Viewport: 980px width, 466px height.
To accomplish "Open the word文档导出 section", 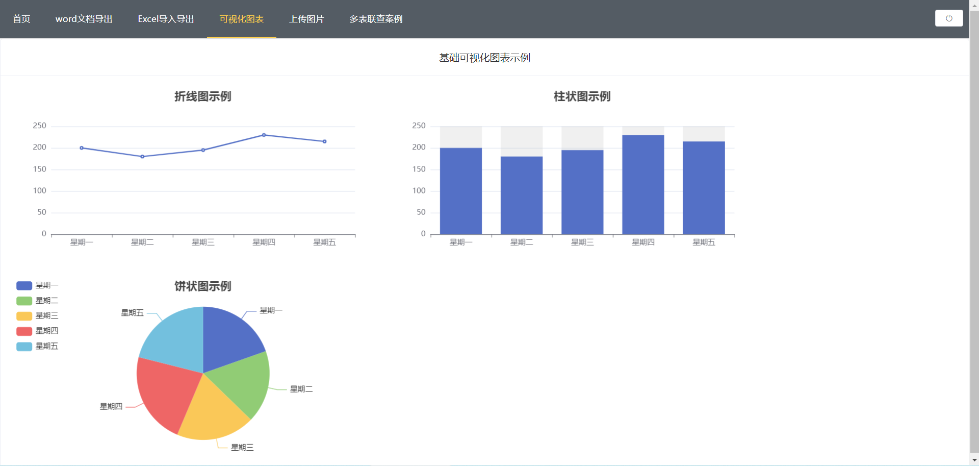I will 84,19.
